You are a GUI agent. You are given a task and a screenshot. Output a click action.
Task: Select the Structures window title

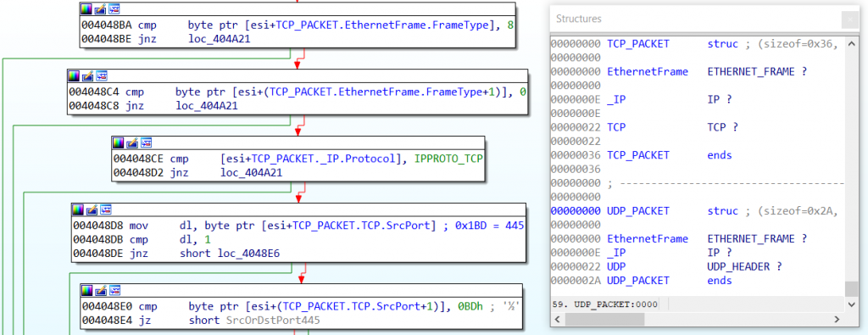(578, 19)
